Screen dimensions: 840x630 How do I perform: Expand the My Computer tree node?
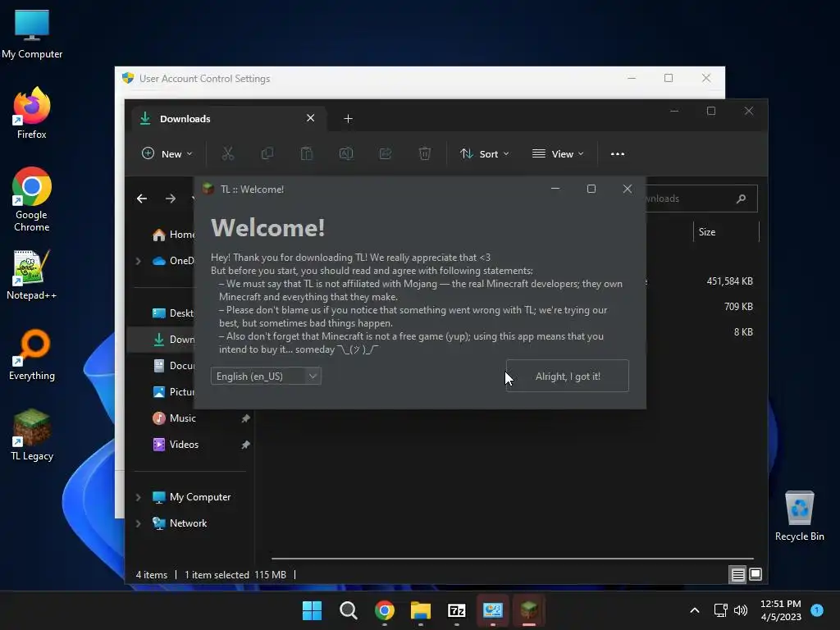[138, 497]
